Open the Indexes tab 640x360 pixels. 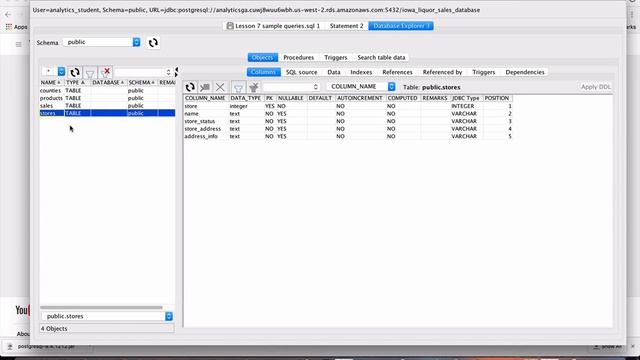coord(361,72)
